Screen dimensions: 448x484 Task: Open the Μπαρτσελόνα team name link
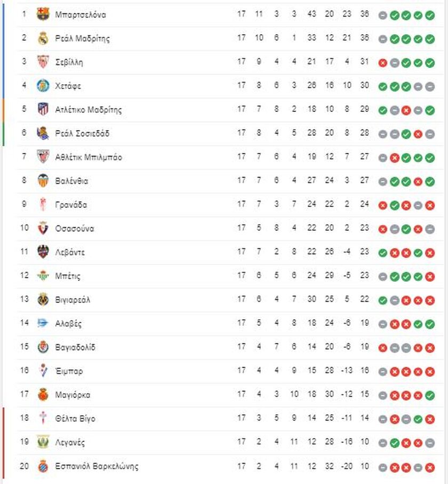81,14
